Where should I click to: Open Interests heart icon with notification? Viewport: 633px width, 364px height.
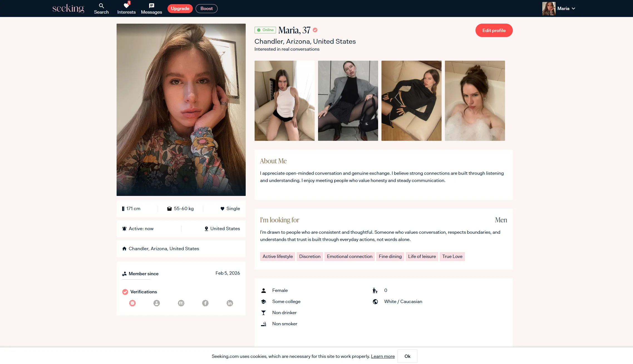[x=126, y=6]
